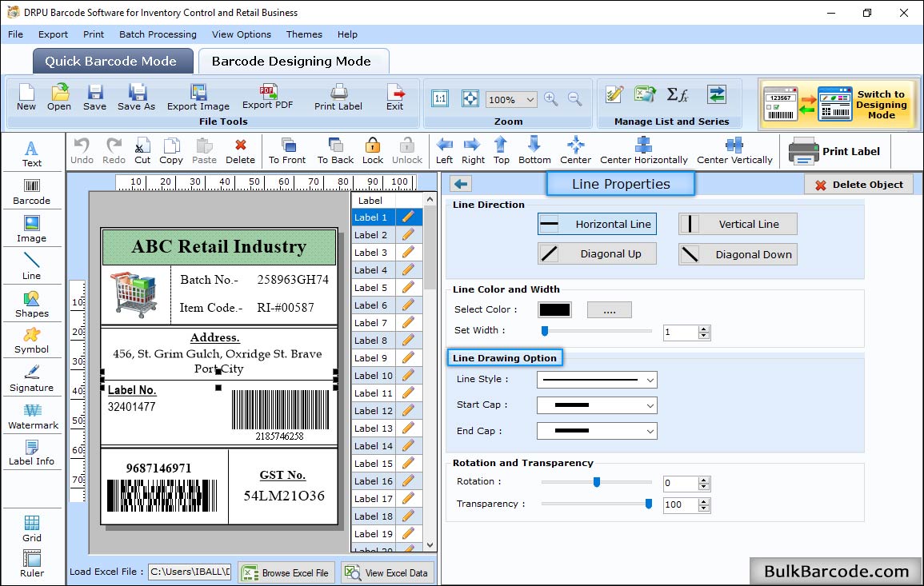
Task: Align object to Top
Action: pyautogui.click(x=502, y=151)
